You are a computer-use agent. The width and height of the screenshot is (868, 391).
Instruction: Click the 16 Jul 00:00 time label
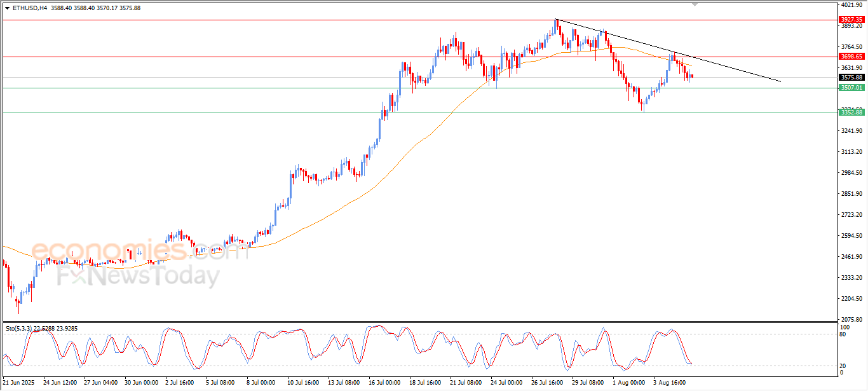(x=384, y=383)
